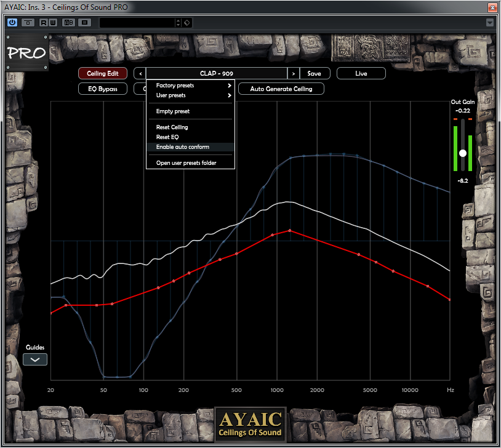Screen dimensions: 501x448
Task: Click the Out Gain slider knob
Action: click(463, 153)
